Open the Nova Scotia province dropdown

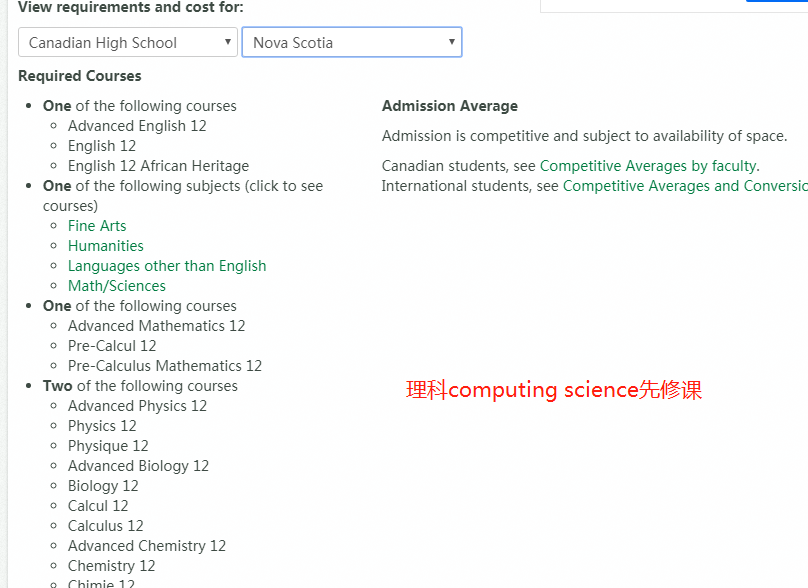[351, 42]
